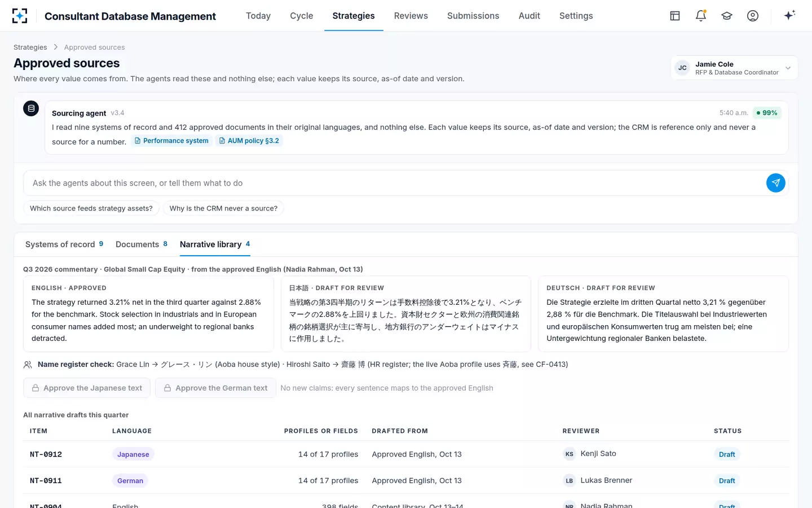Click the Japanese draft for review card
812x508 pixels.
[x=406, y=314]
